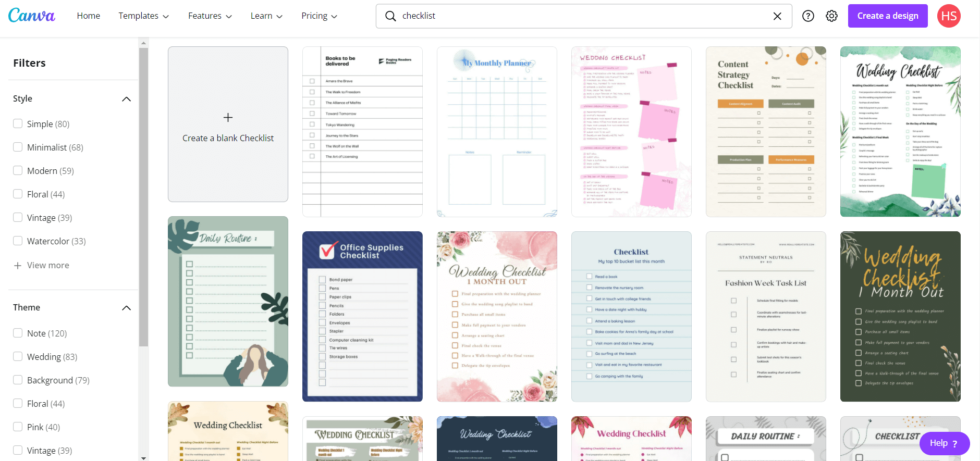Open the Help button
The image size is (980, 461).
click(x=945, y=443)
